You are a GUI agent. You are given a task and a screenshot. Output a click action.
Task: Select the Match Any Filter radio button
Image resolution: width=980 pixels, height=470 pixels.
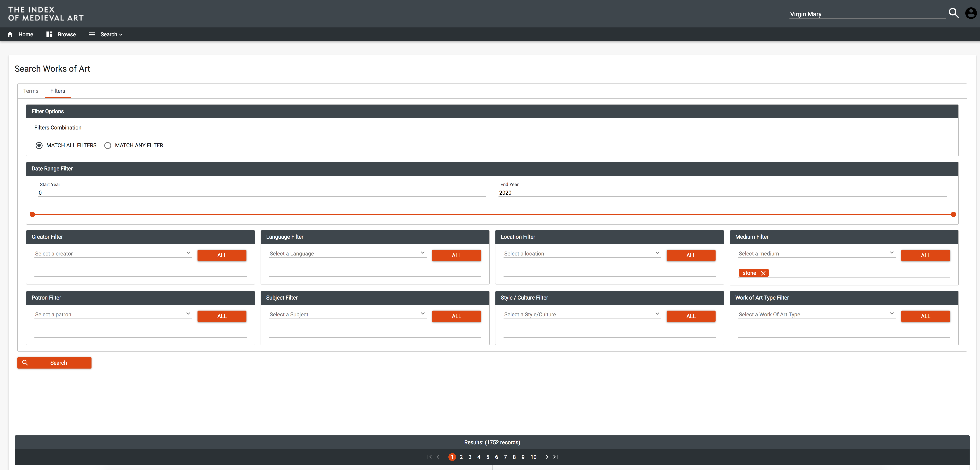(108, 146)
